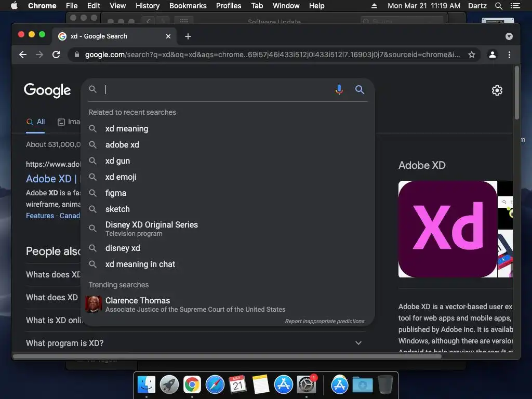Open Notes from the Dock

coord(261,385)
